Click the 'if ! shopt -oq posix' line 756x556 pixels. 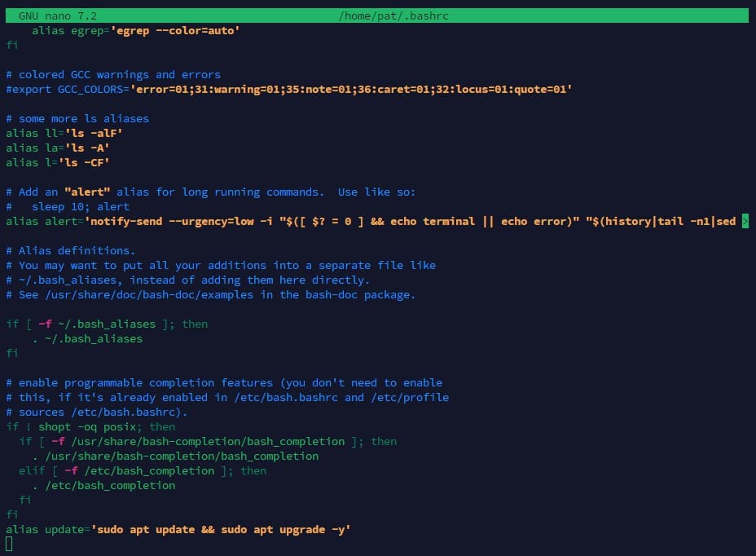(x=90, y=426)
